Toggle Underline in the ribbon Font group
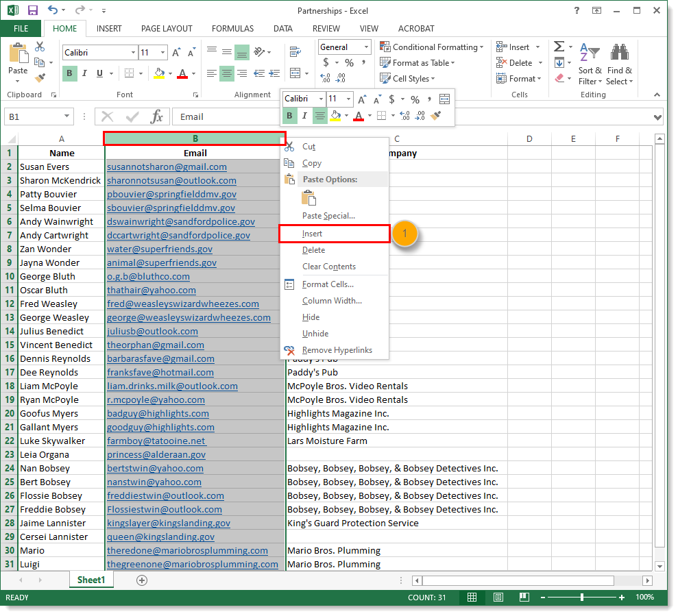Screen dimensions: 678x616 coord(99,73)
